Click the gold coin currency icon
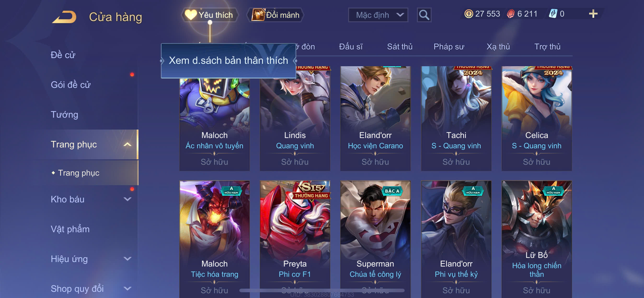Image resolution: width=644 pixels, height=298 pixels. click(468, 14)
